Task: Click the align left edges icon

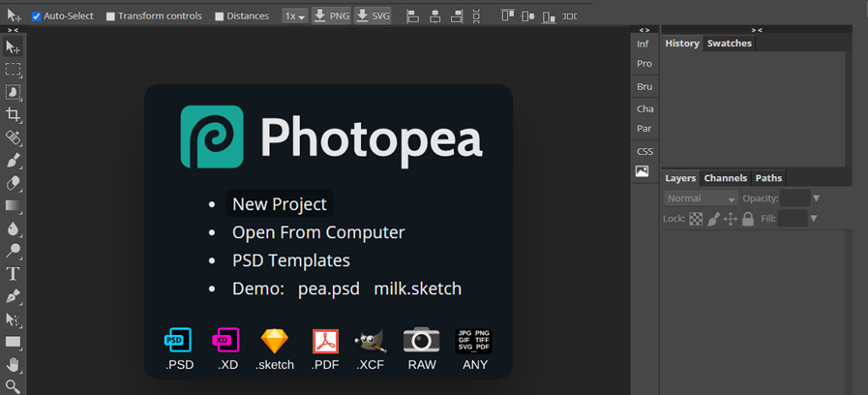Action: pyautogui.click(x=412, y=16)
